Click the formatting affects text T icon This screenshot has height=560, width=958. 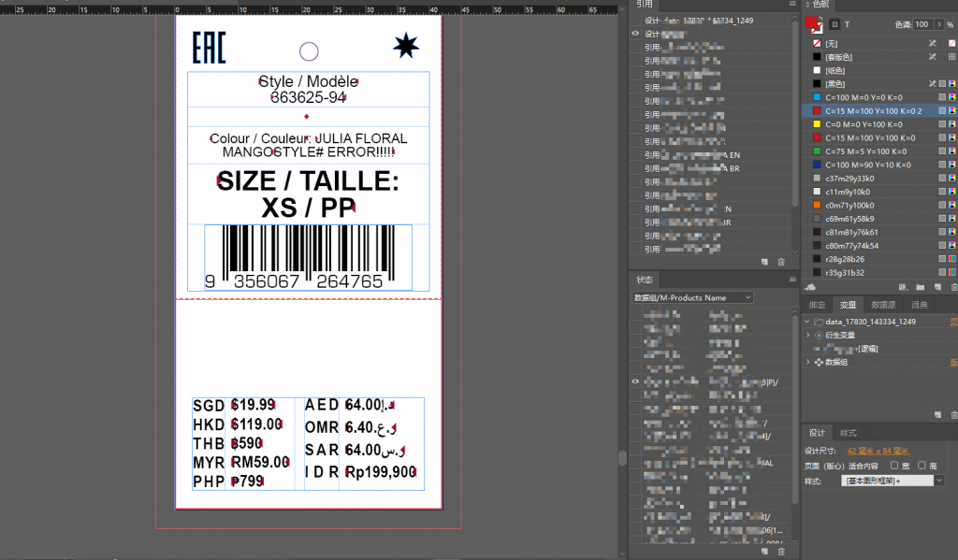(848, 24)
